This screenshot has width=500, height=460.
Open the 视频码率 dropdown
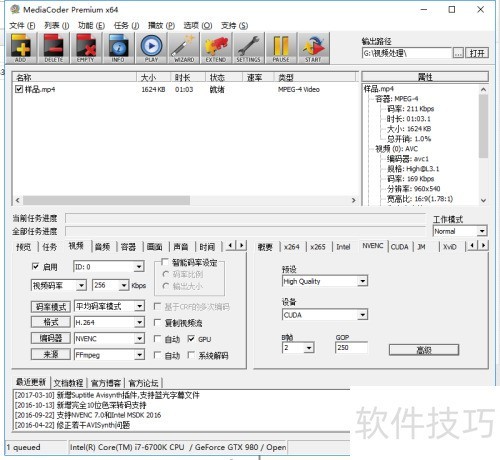(59, 285)
